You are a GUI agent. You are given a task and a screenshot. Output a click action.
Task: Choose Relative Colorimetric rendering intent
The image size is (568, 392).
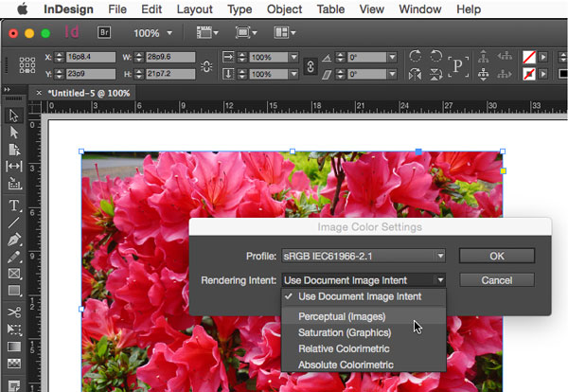[x=364, y=348]
